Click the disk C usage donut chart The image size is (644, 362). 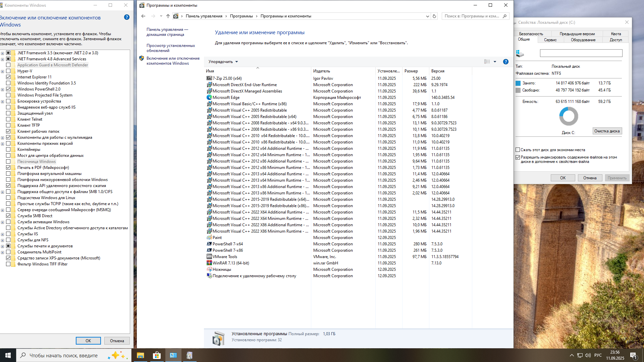[569, 116]
